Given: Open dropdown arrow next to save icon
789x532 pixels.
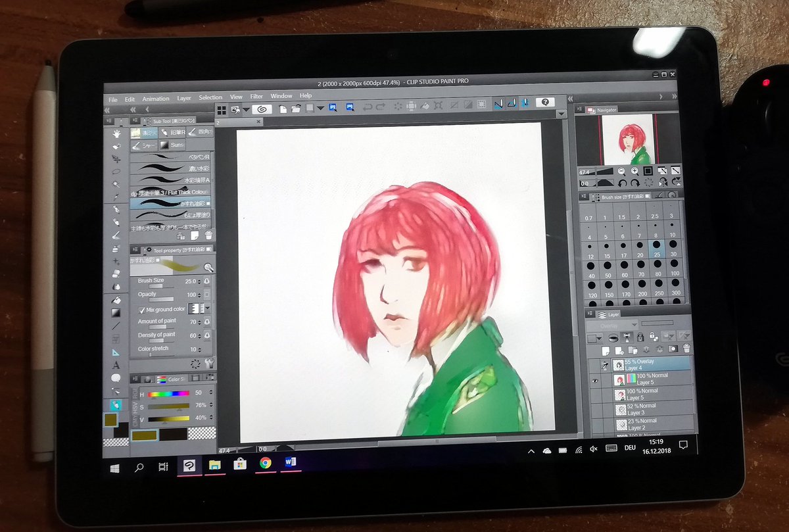Looking at the screenshot, I should coord(320,108).
